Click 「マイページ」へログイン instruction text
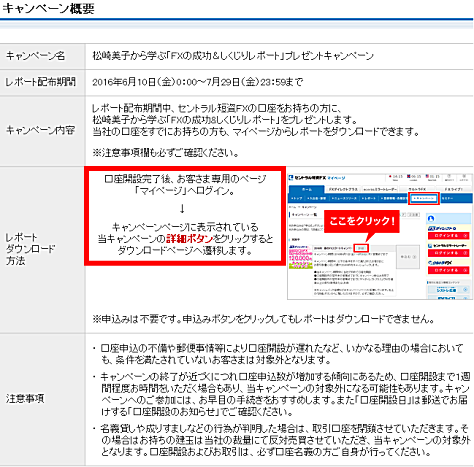 (185, 191)
